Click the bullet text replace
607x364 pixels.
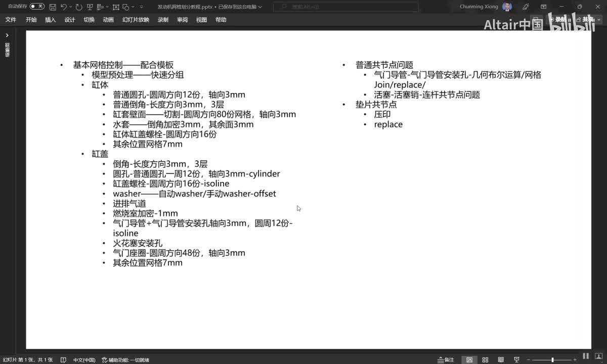[388, 124]
